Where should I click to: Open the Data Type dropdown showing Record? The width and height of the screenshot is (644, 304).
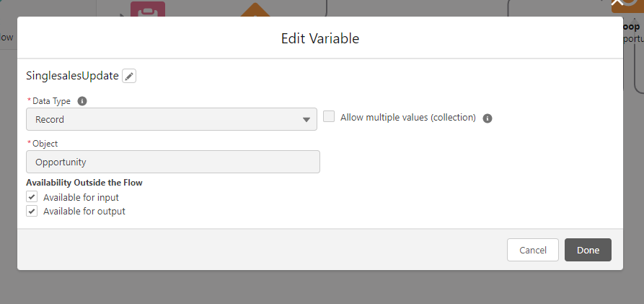pyautogui.click(x=172, y=119)
